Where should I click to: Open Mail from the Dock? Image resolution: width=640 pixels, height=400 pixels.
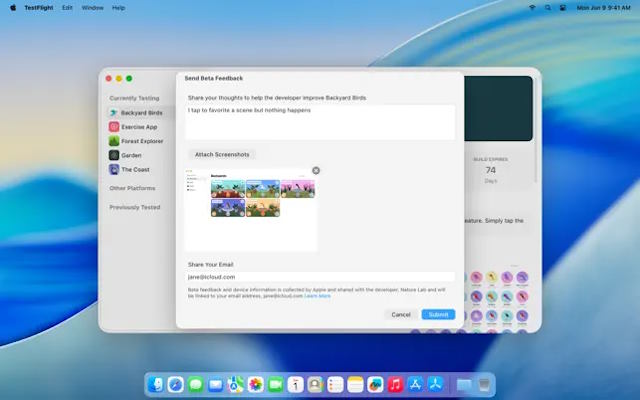[216, 384]
